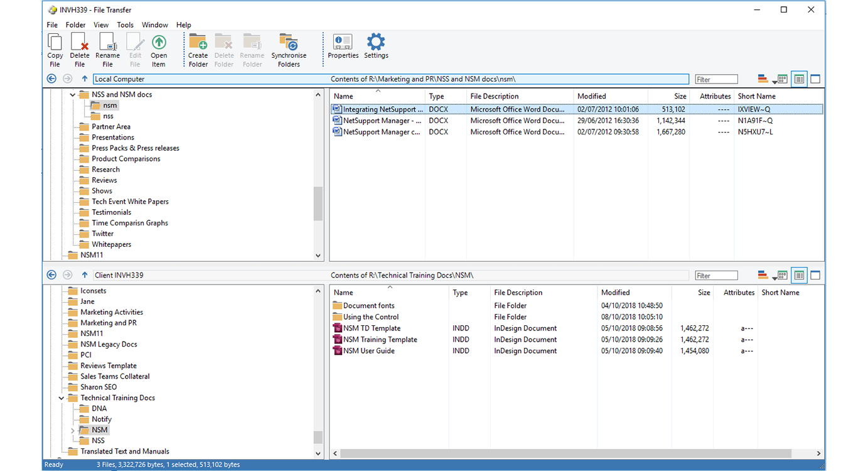This screenshot has width=868, height=471.
Task: Open the Tools menu
Action: pyautogui.click(x=125, y=25)
